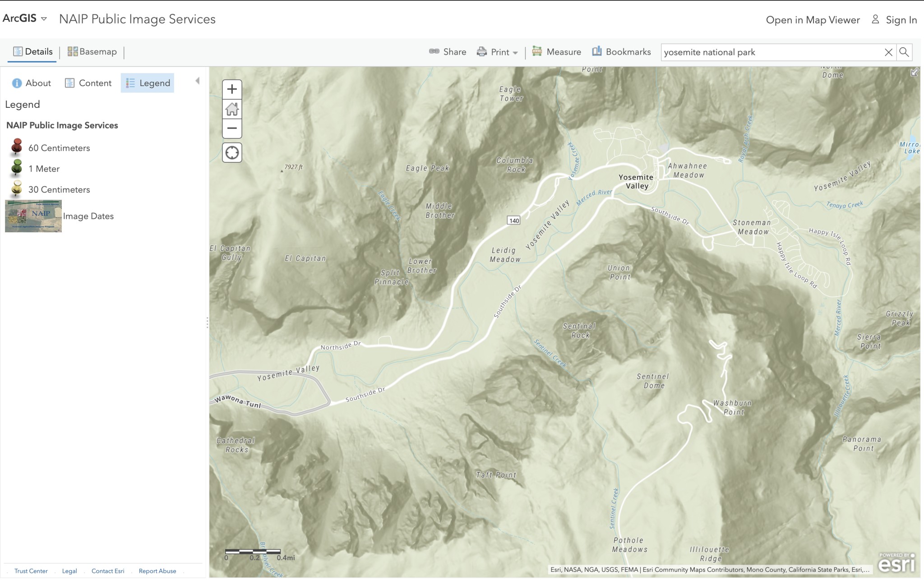The image size is (924, 580).
Task: Open the Basemap gallery
Action: pos(92,52)
